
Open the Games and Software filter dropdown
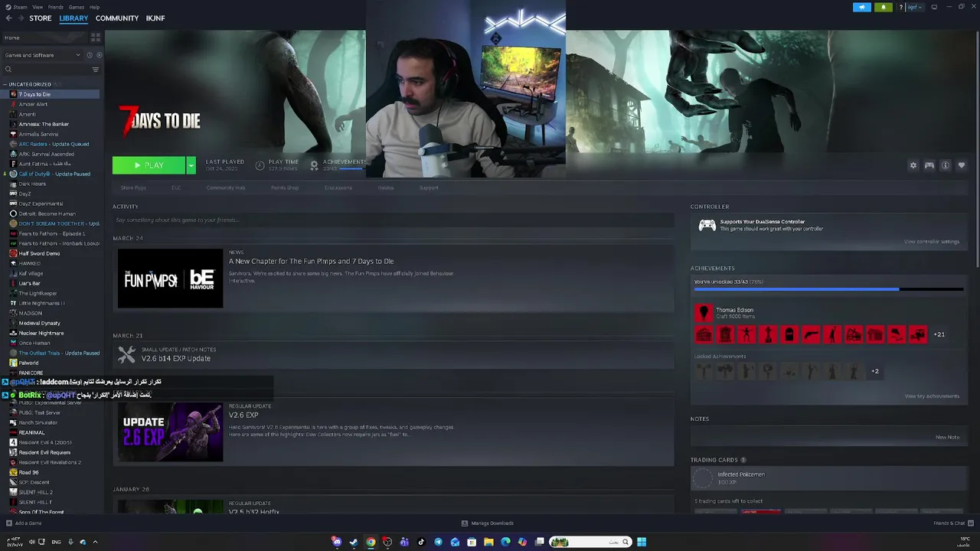point(42,55)
